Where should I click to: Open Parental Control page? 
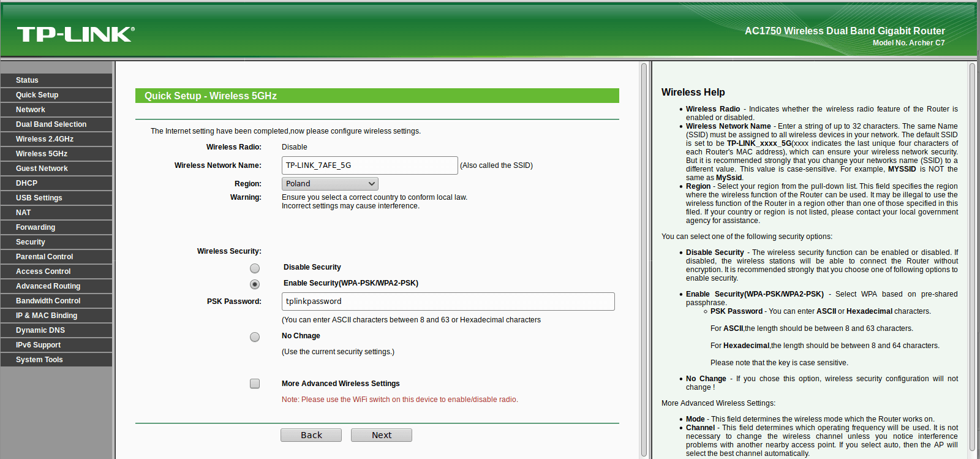click(56, 257)
